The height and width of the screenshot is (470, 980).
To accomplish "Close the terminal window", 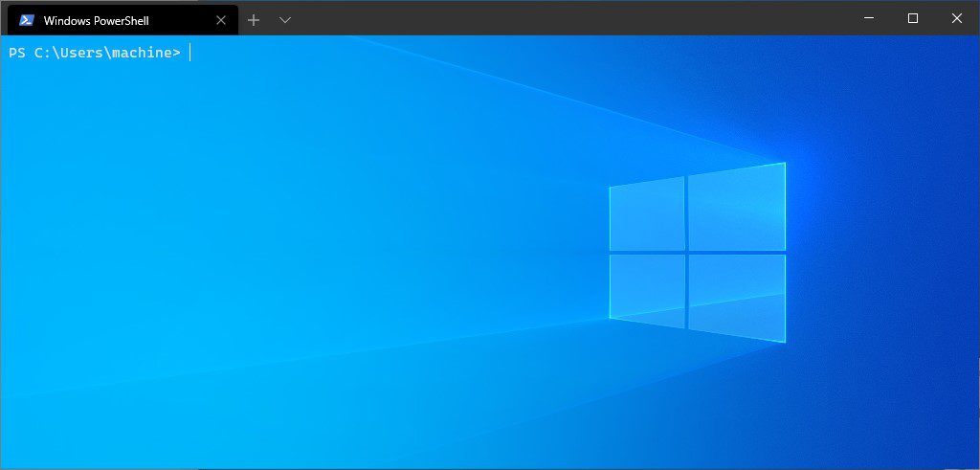I will [956, 18].
